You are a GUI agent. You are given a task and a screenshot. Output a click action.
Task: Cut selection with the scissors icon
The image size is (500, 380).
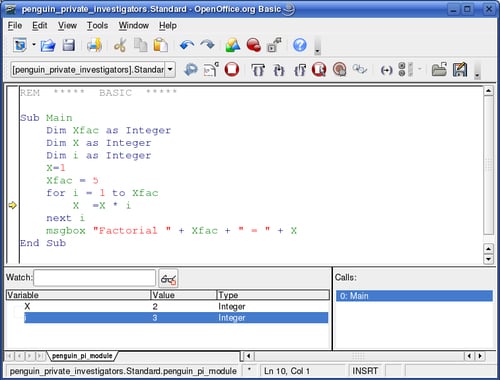[120, 45]
